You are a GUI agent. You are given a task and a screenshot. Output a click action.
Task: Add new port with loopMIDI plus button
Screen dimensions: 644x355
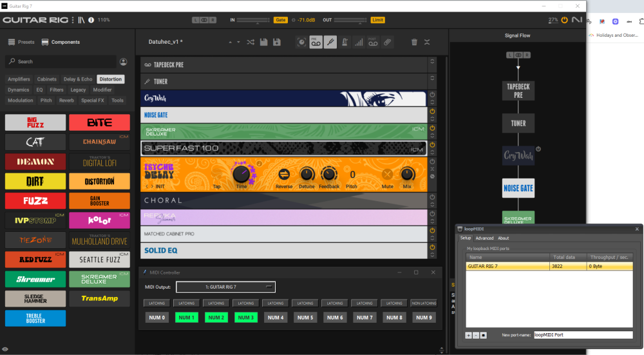coord(468,335)
